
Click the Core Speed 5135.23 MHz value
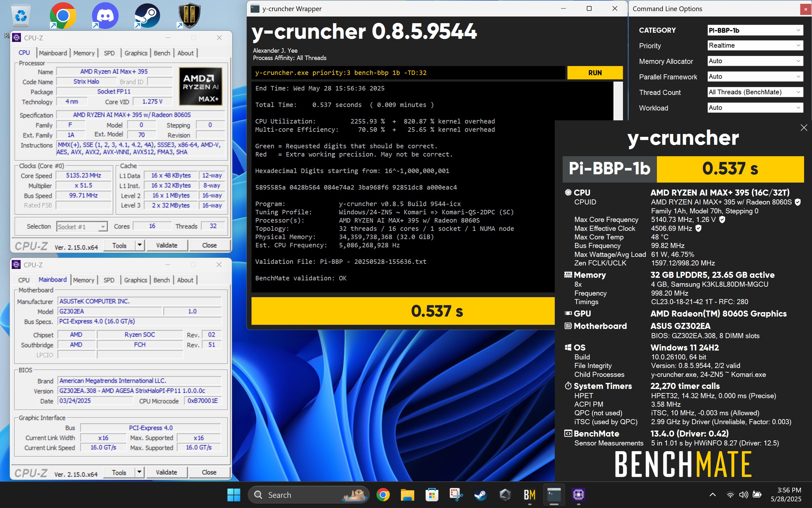pyautogui.click(x=83, y=175)
